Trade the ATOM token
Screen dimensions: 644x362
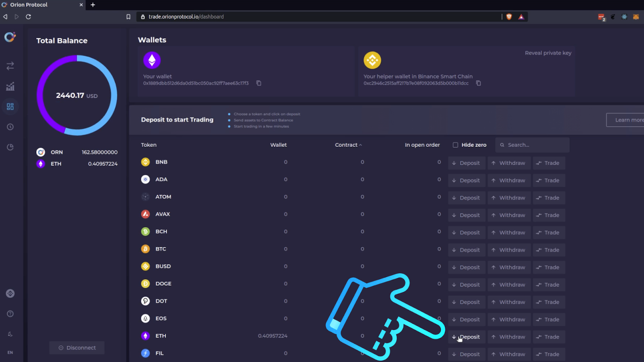tap(549, 198)
